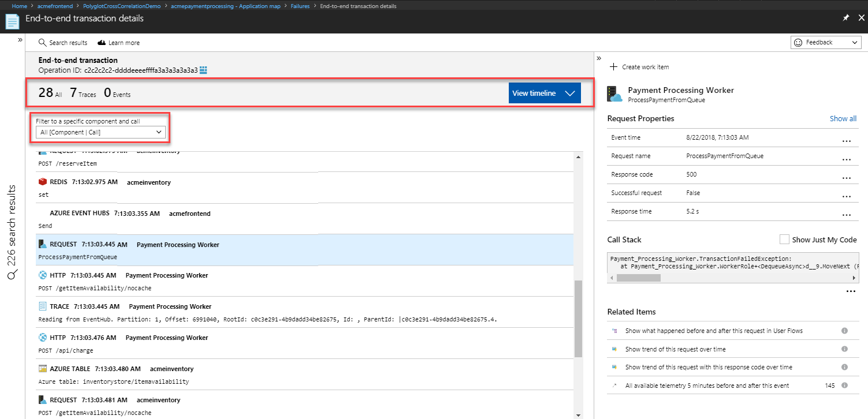
Task: Click the Learn more link
Action: [x=118, y=43]
